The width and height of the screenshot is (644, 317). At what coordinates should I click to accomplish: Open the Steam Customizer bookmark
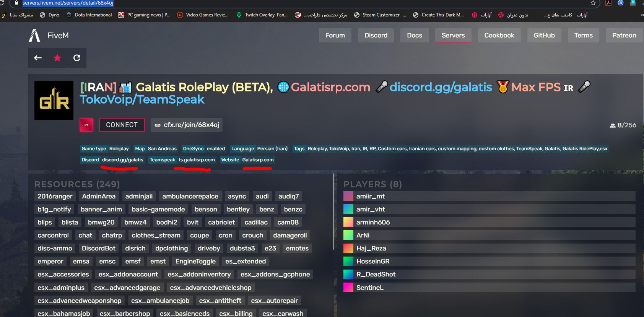380,15
